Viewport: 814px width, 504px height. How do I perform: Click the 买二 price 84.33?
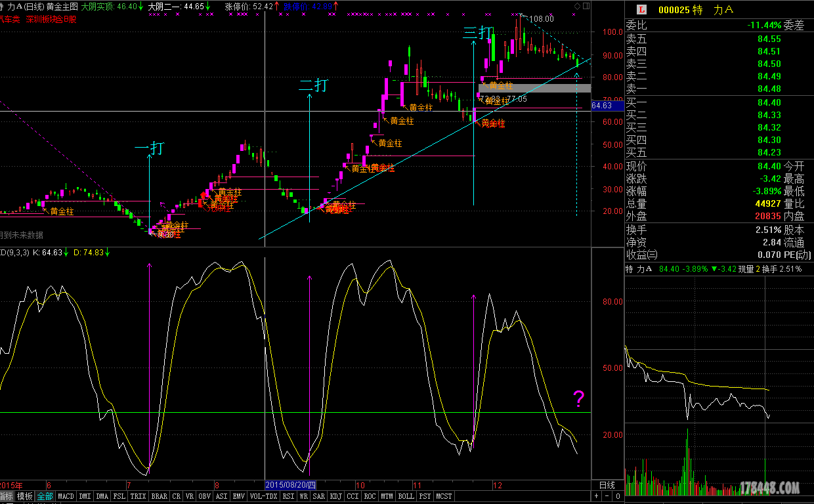[x=769, y=115]
